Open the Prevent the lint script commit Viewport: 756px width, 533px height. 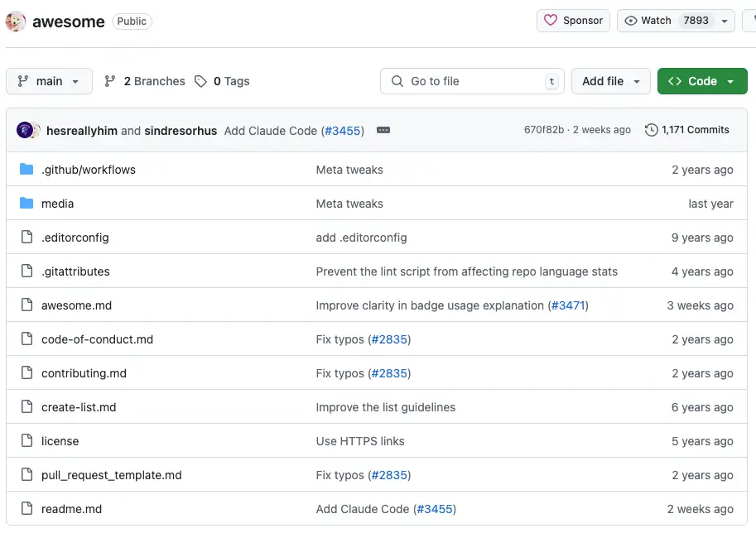point(467,271)
